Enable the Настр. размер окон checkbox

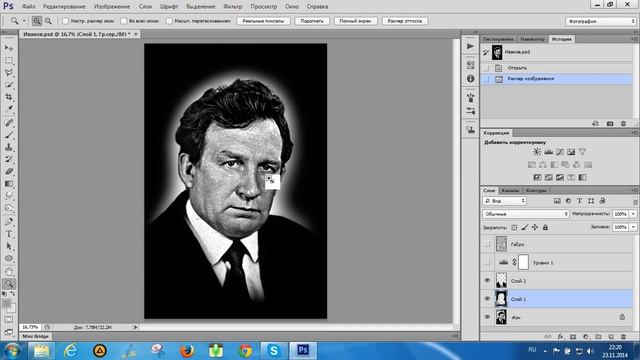click(x=65, y=21)
